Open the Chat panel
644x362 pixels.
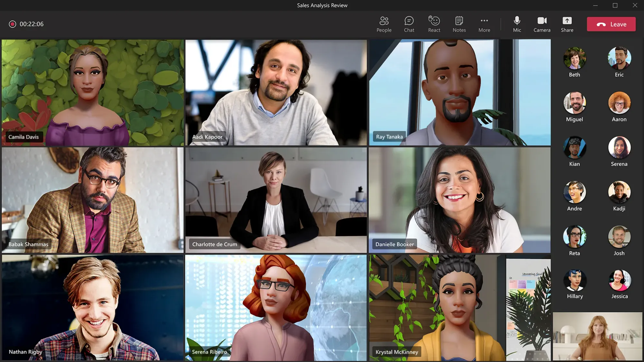pyautogui.click(x=409, y=24)
